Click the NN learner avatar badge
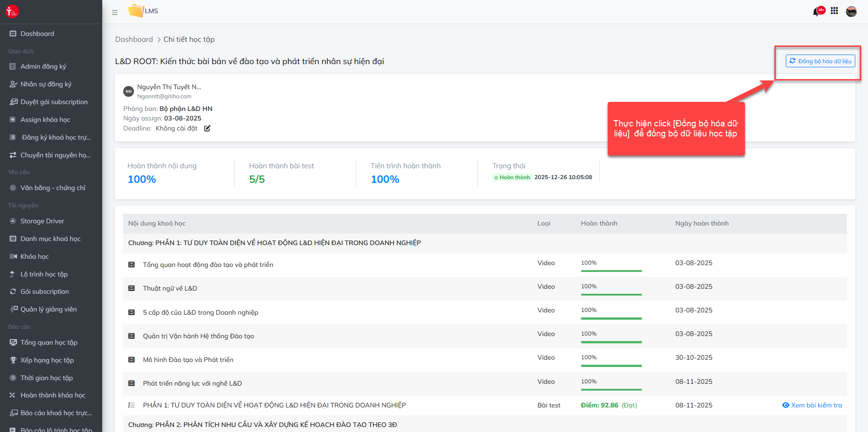This screenshot has width=868, height=432. coord(129,91)
